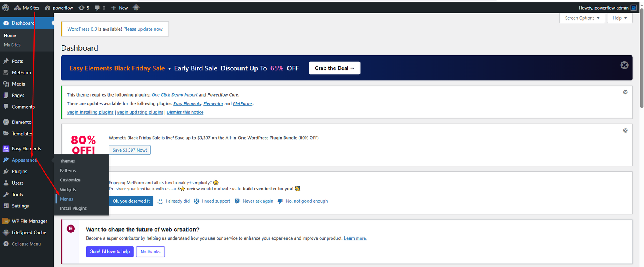The height and width of the screenshot is (267, 644).
Task: Click the Grab the Deal button
Action: [334, 68]
